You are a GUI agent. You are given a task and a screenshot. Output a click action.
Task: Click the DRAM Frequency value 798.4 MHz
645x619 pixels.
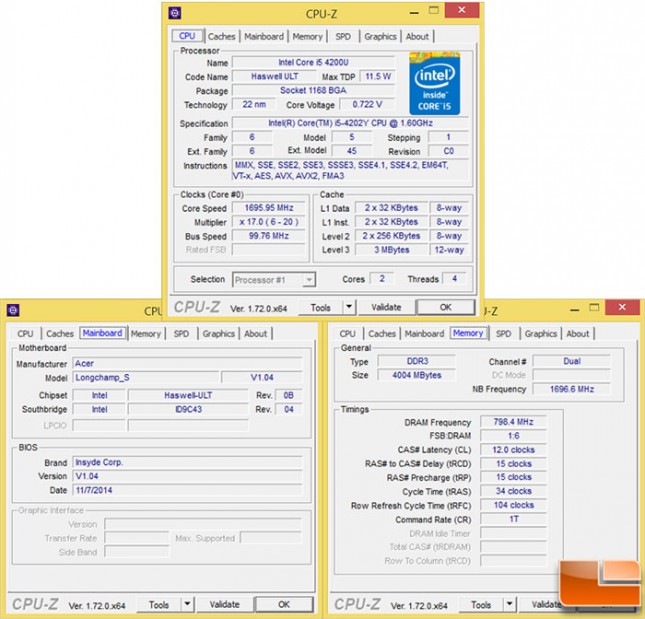click(x=513, y=422)
